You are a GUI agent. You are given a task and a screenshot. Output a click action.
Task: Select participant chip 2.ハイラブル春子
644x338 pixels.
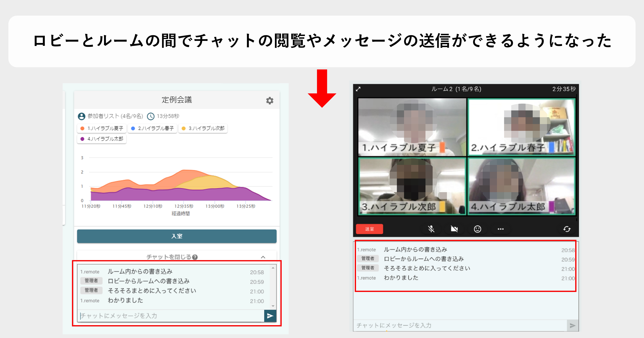(x=153, y=128)
